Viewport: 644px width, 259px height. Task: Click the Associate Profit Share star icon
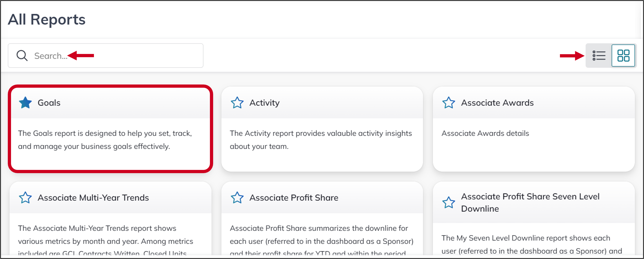(237, 198)
